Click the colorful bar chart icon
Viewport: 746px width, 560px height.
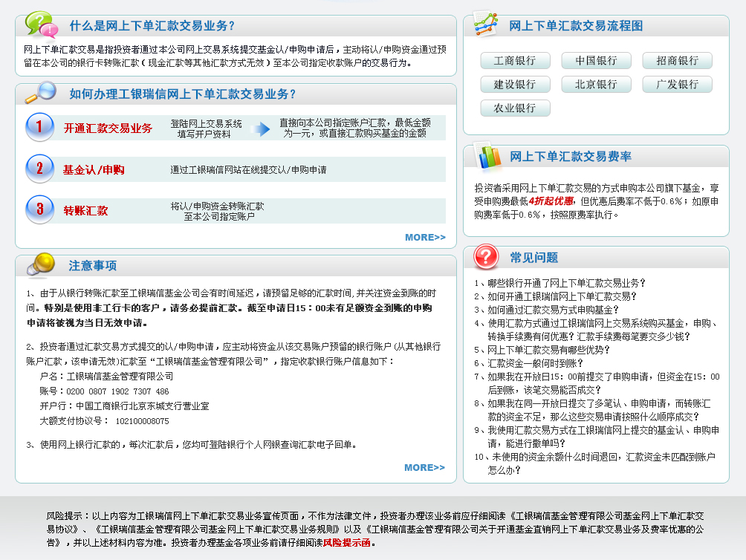coord(489,155)
